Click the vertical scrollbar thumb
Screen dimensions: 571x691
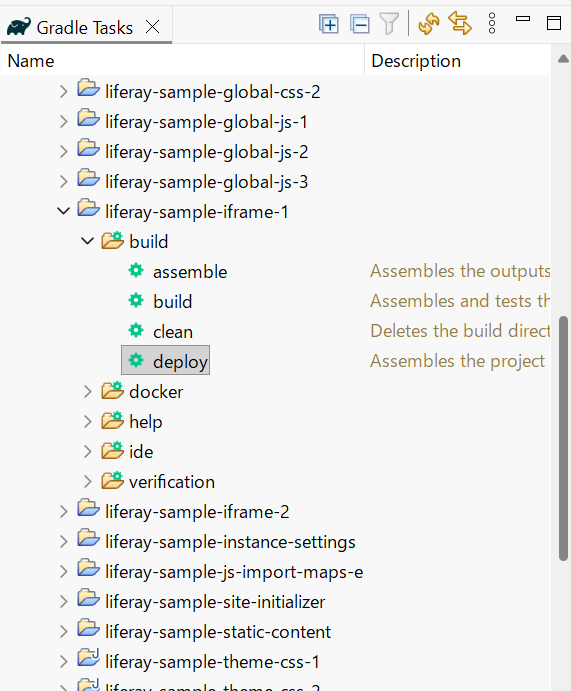(x=563, y=438)
